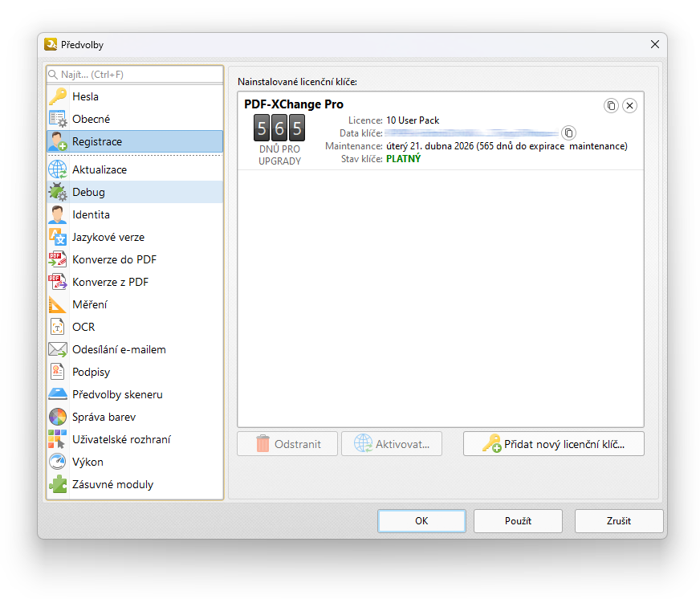Click the maintenance date úterý 21. dubna 2026

(x=430, y=146)
